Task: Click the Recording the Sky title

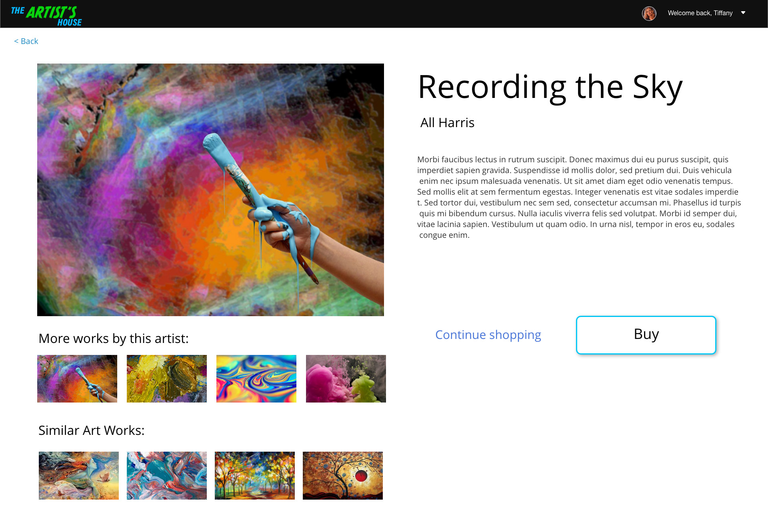Action: (550, 88)
